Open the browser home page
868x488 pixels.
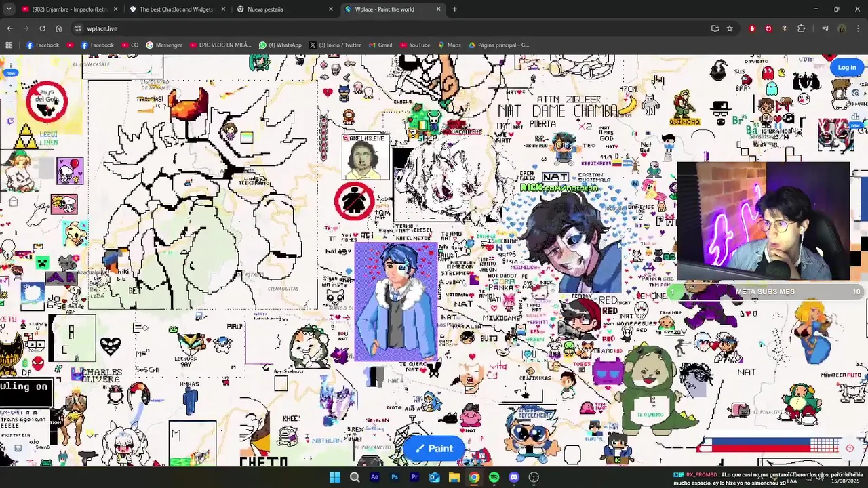pos(58,28)
